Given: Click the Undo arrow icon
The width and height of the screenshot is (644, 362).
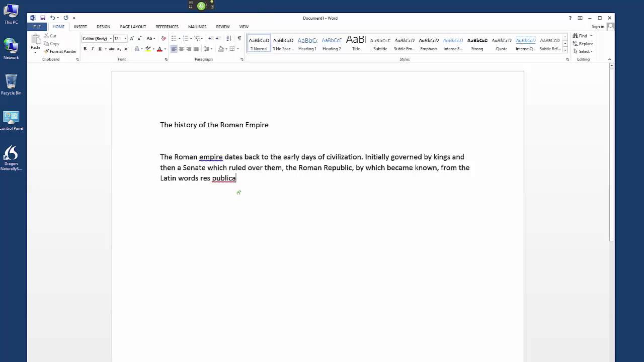Looking at the screenshot, I should click(x=52, y=18).
